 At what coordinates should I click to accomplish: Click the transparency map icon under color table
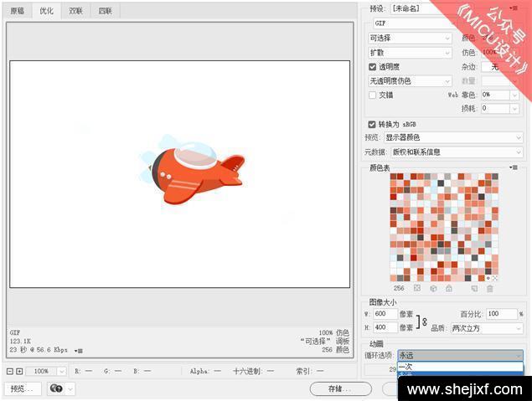(416, 288)
